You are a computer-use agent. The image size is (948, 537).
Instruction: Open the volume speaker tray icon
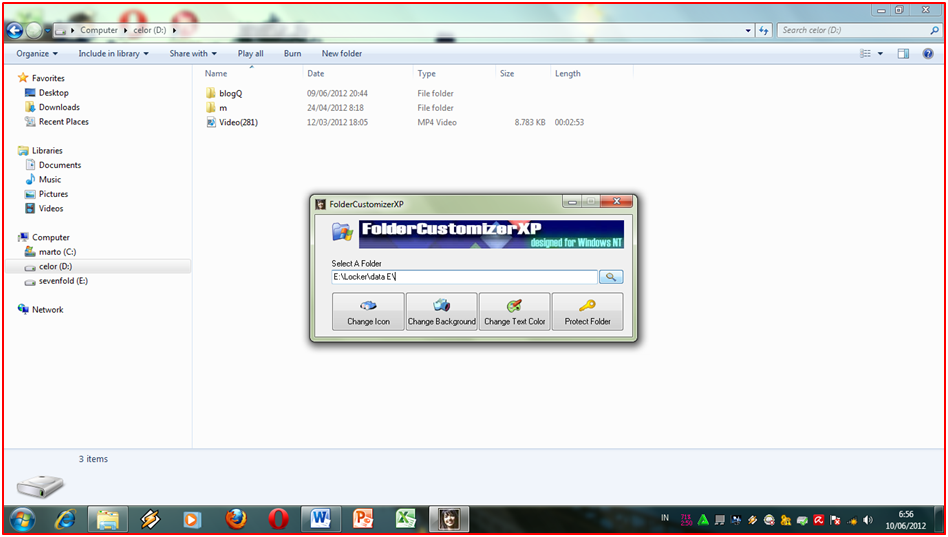869,519
